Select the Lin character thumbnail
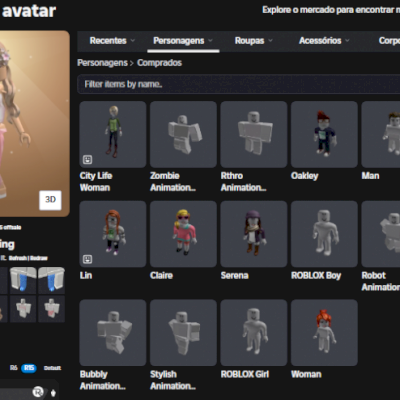Viewport: 400px width, 400px height. [x=113, y=234]
